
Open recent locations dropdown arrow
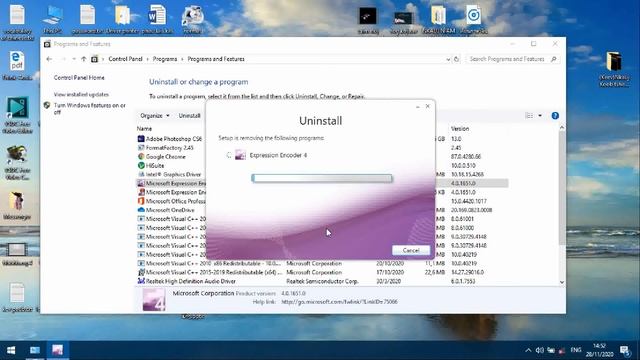[74, 59]
